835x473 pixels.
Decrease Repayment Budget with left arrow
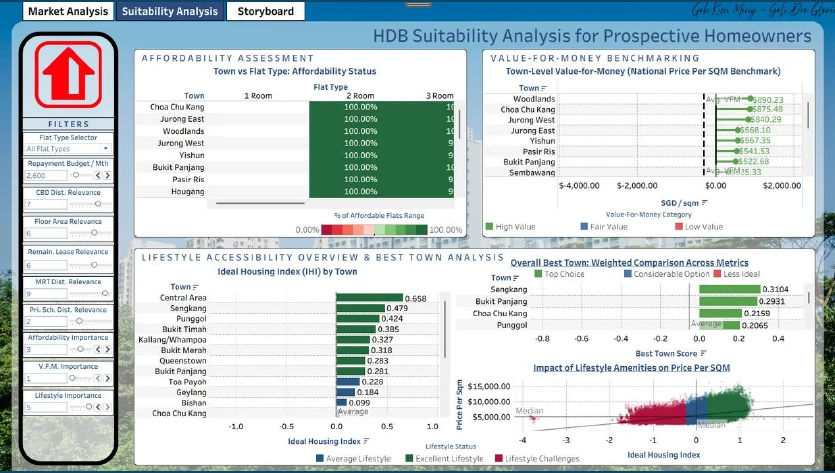98,175
